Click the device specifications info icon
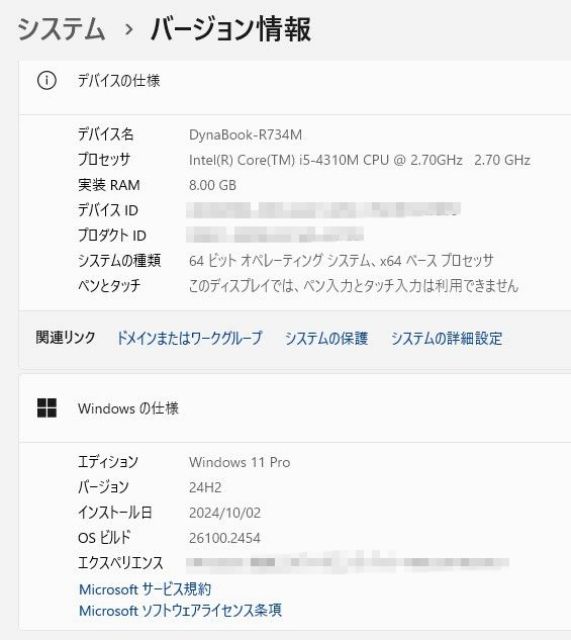 click(47, 80)
